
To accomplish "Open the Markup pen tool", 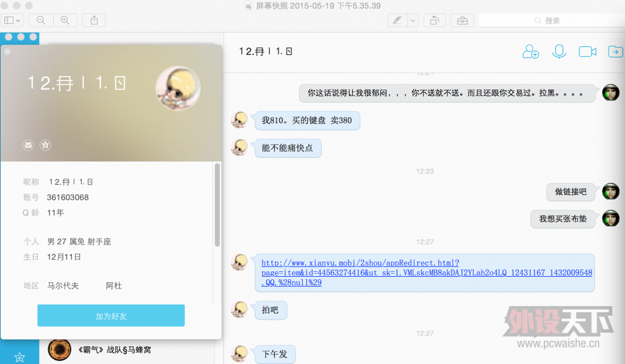I will [x=398, y=20].
